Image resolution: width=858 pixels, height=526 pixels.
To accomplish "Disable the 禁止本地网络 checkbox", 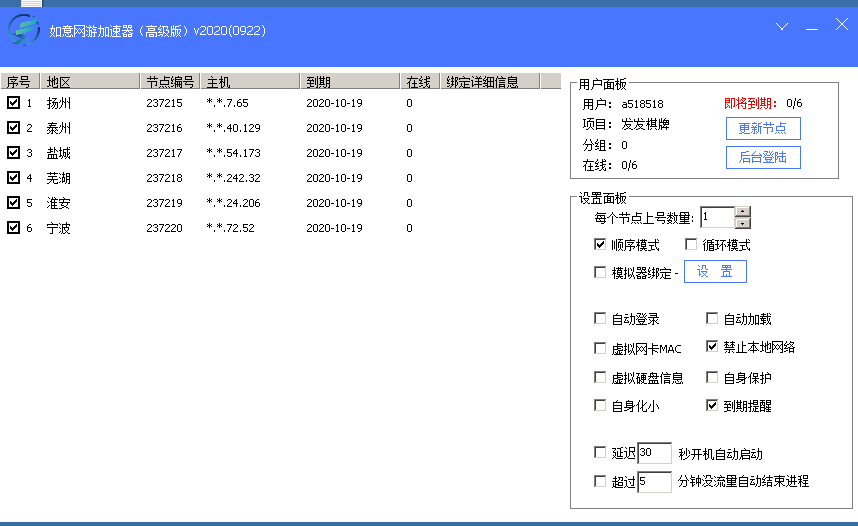I will coord(712,346).
